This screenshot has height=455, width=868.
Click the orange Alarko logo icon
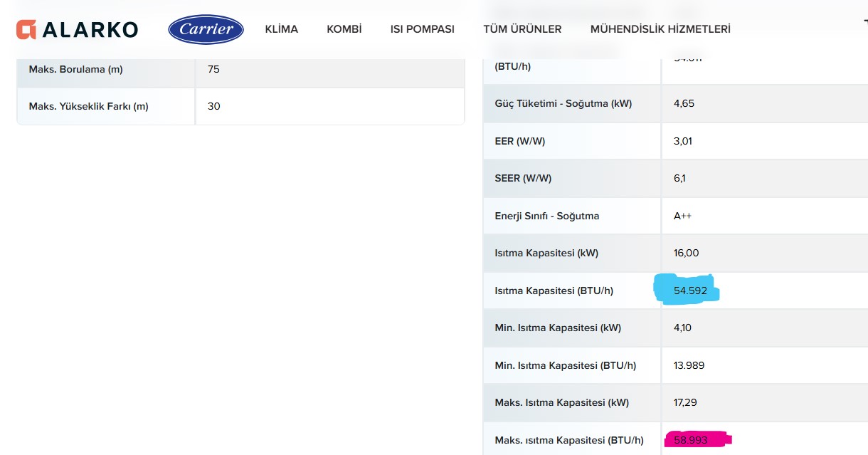(x=26, y=29)
